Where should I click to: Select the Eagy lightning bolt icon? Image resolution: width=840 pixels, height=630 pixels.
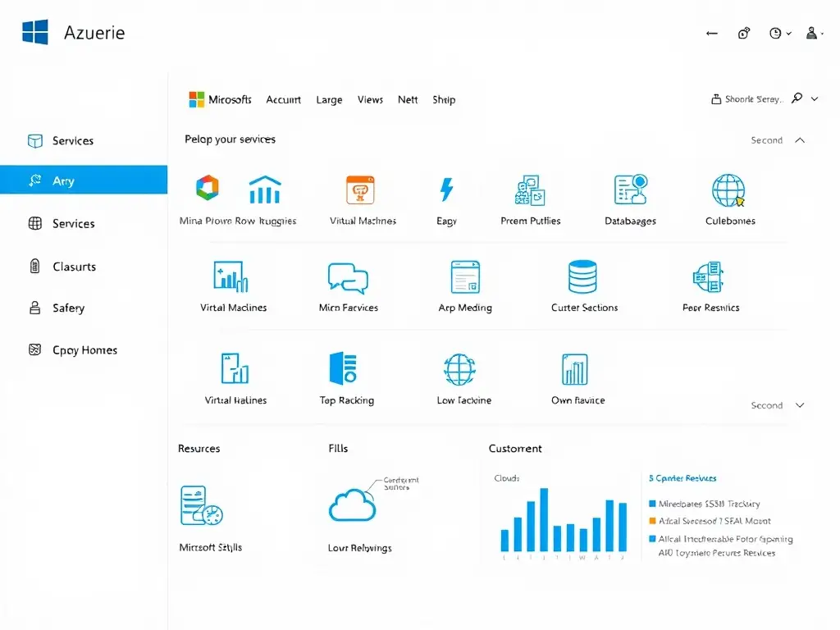445,189
